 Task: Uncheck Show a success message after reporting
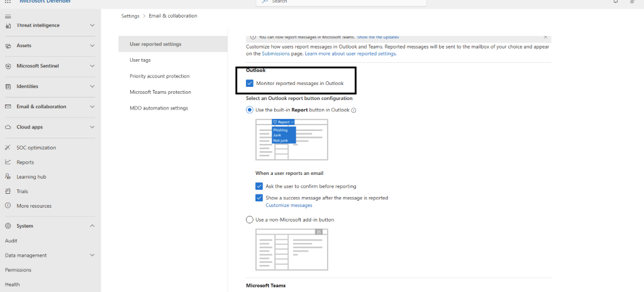point(258,198)
